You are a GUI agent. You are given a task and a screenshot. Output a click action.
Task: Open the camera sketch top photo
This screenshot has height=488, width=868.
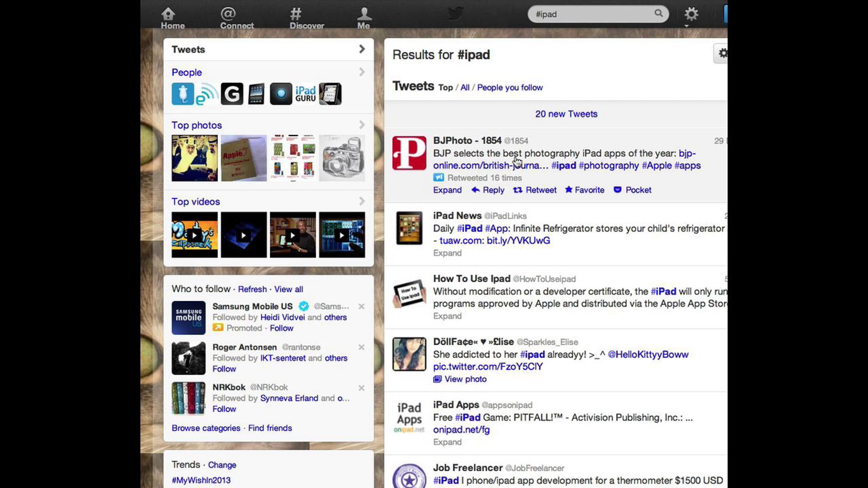point(342,158)
